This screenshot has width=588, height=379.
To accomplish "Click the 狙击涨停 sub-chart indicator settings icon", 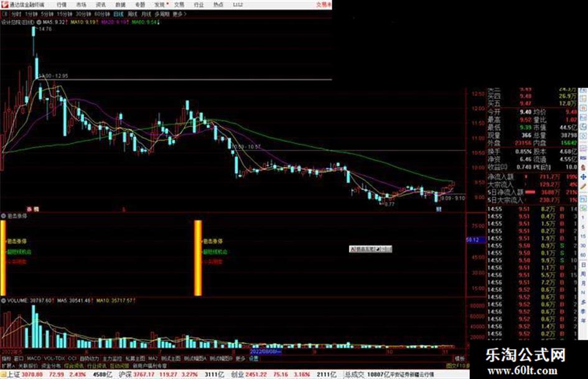I will click(4, 216).
